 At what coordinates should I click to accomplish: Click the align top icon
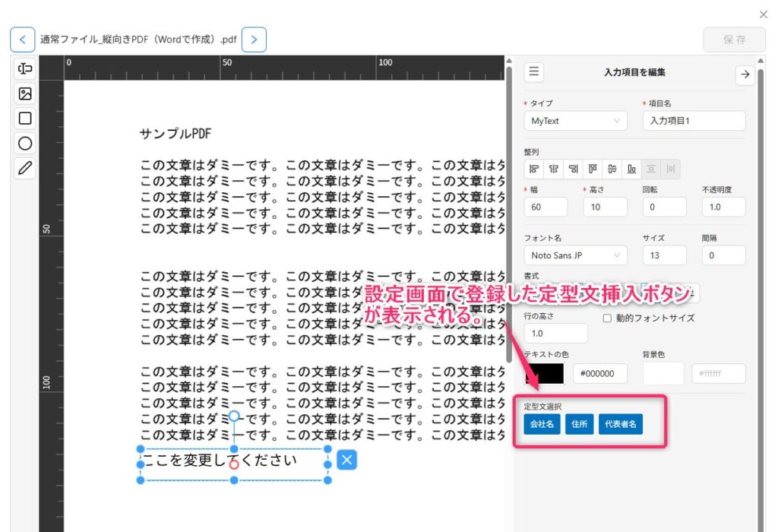(593, 169)
